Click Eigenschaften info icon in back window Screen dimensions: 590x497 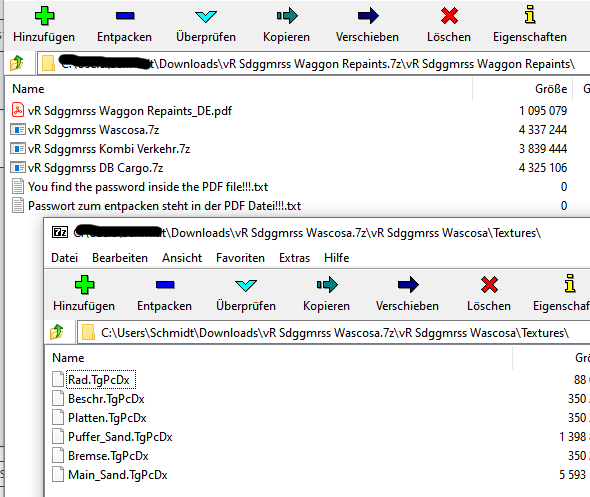click(530, 15)
